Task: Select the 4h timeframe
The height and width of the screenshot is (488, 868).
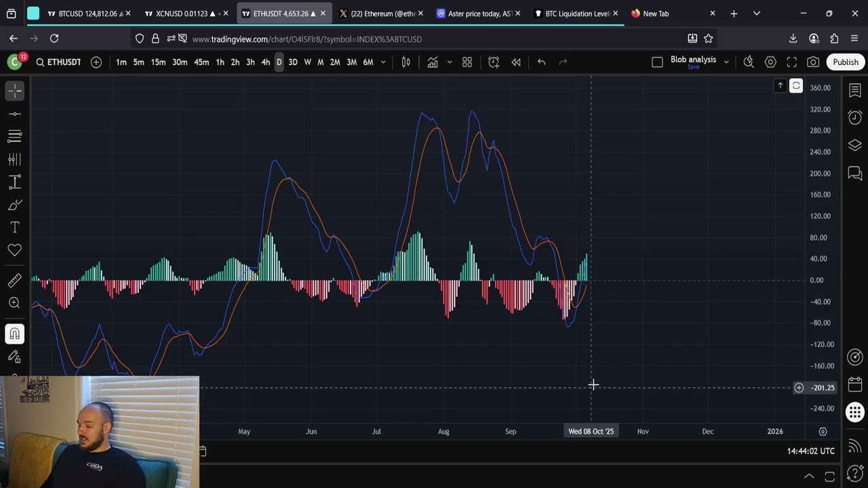Action: (x=265, y=62)
